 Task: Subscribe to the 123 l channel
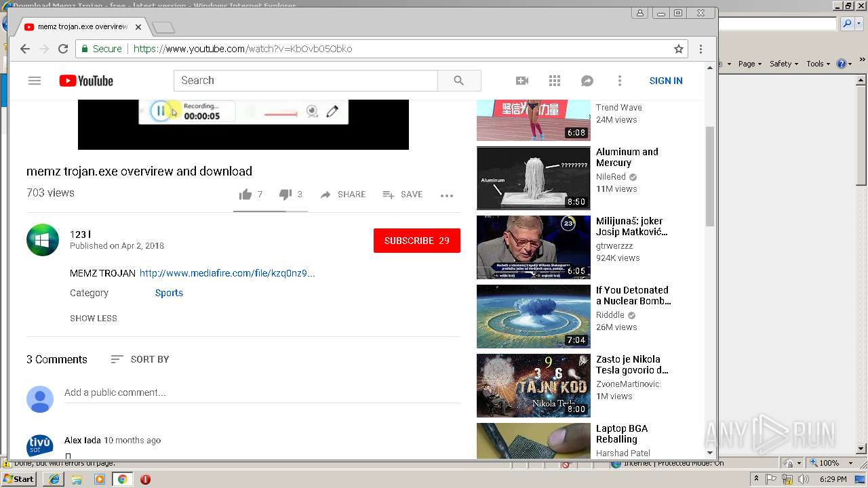[417, 241]
